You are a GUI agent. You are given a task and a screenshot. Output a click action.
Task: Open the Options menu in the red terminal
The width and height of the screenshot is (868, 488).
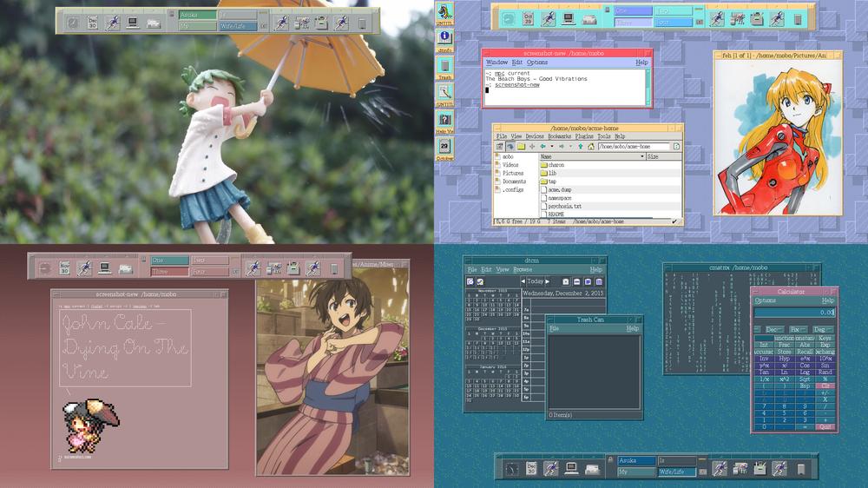point(537,63)
